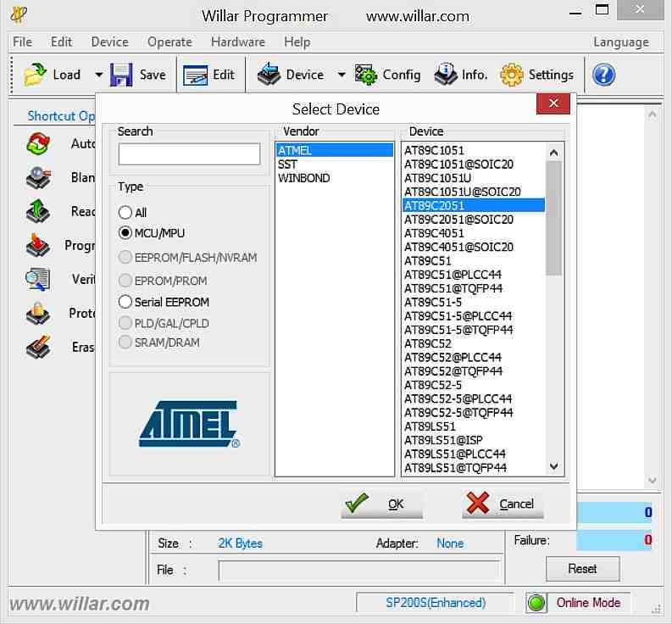
Task: Confirm selection with the OK button
Action: 381,504
